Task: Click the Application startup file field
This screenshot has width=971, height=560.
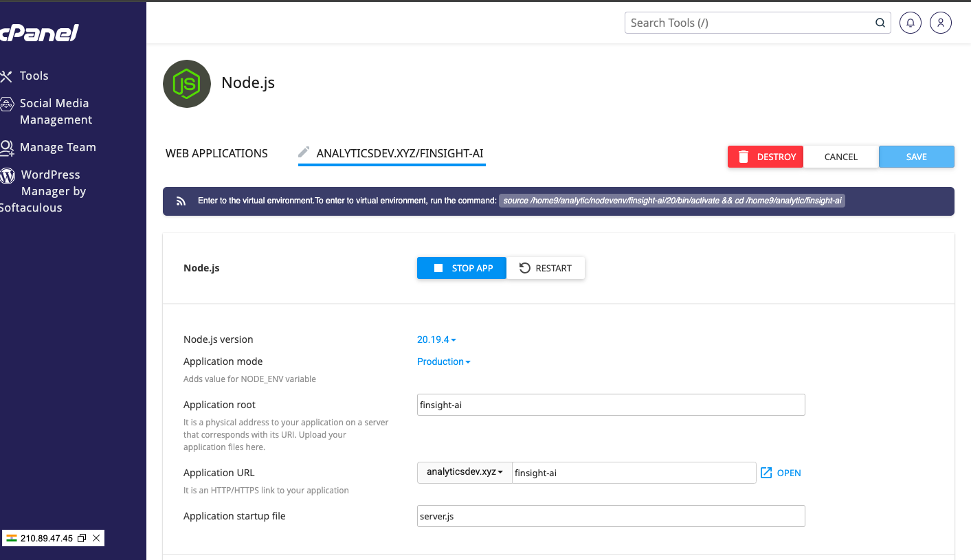Action: (610, 516)
